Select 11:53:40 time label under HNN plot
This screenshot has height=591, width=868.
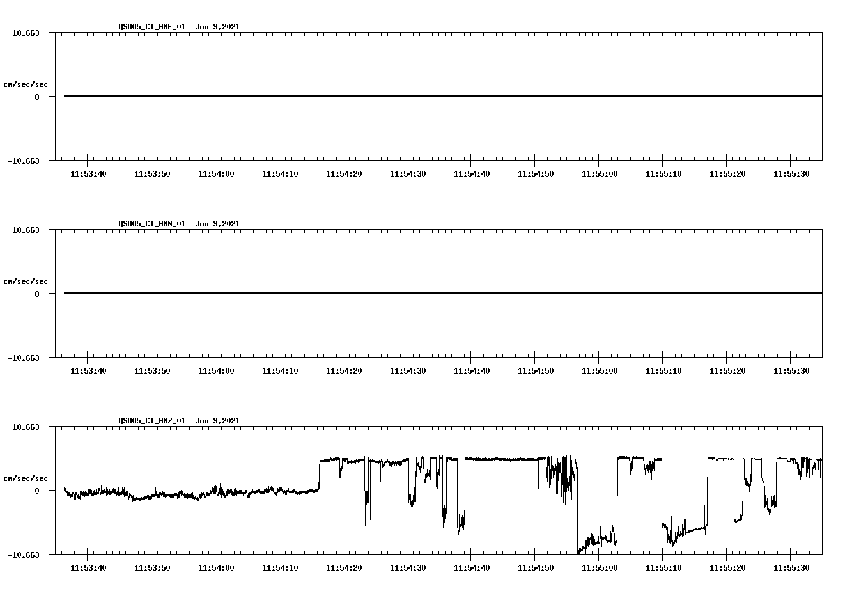(x=88, y=370)
